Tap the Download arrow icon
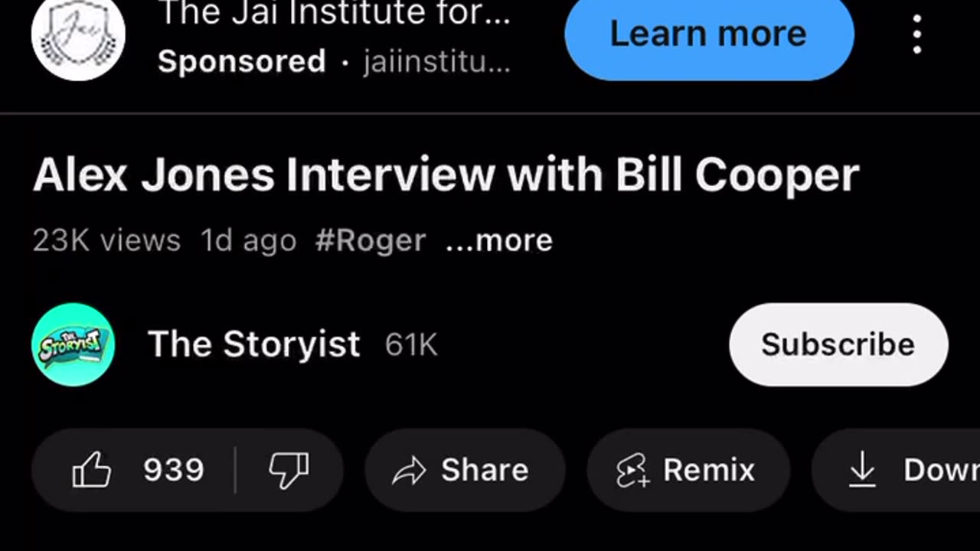This screenshot has width=980, height=551. 862,470
